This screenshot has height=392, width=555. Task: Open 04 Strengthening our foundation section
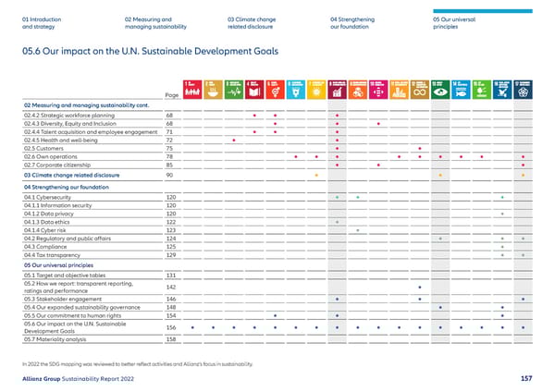tap(359, 23)
